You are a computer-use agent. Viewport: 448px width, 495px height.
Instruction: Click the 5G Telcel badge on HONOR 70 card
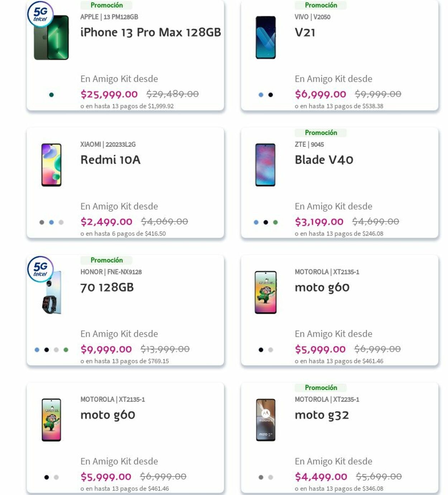[40, 269]
